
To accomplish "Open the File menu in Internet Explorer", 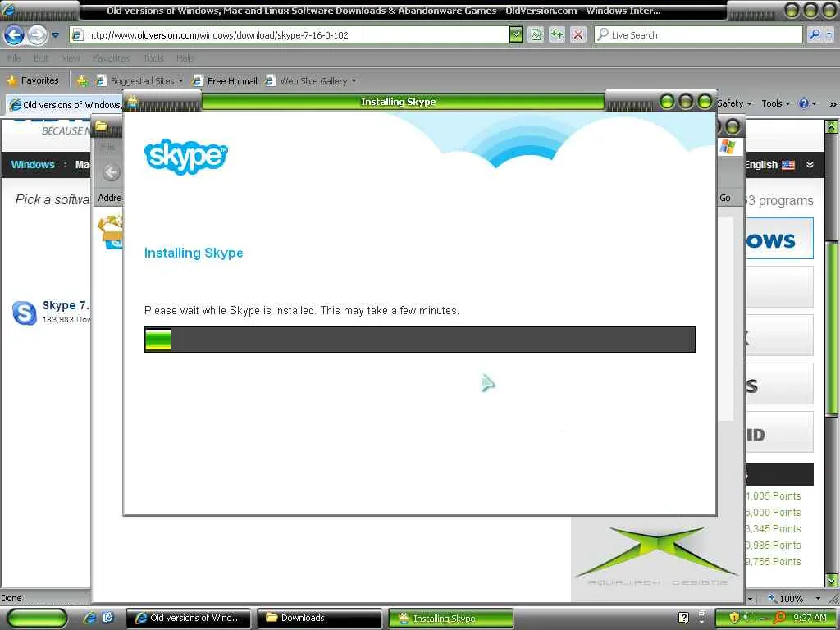I will point(14,58).
